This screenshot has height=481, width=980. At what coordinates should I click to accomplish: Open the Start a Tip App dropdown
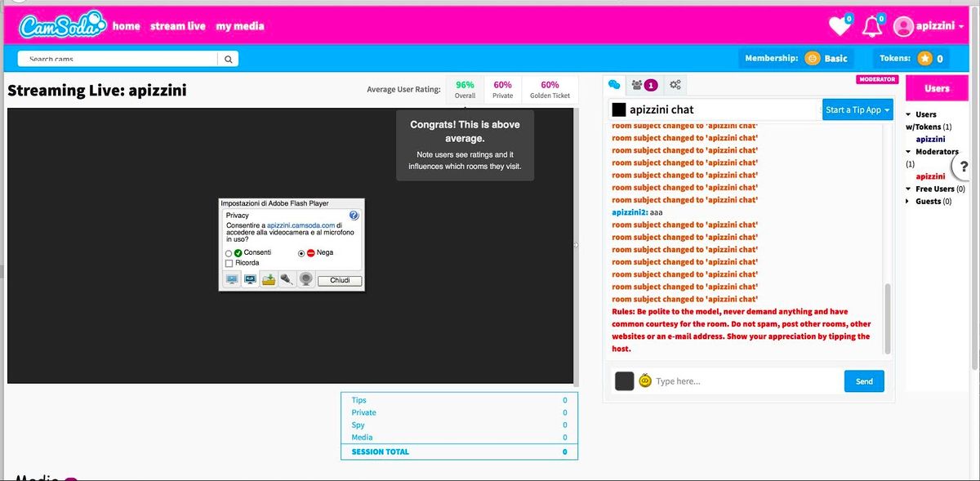(857, 109)
